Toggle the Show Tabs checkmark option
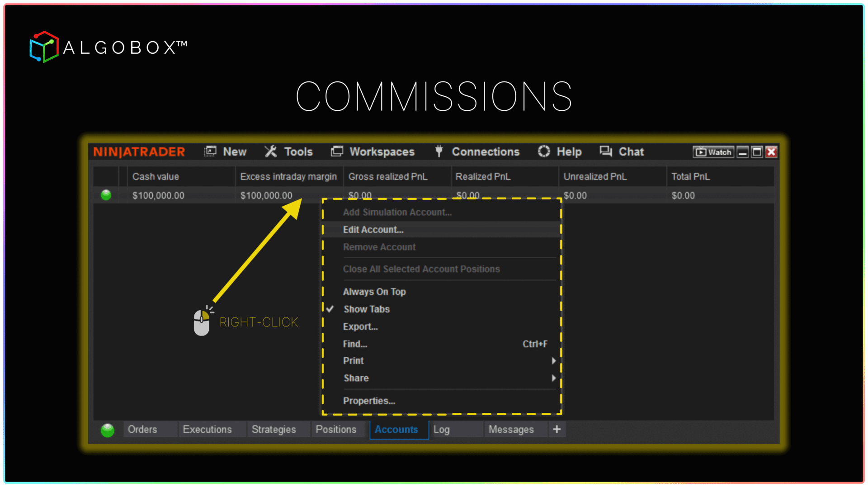The height and width of the screenshot is (487, 868). coord(366,309)
